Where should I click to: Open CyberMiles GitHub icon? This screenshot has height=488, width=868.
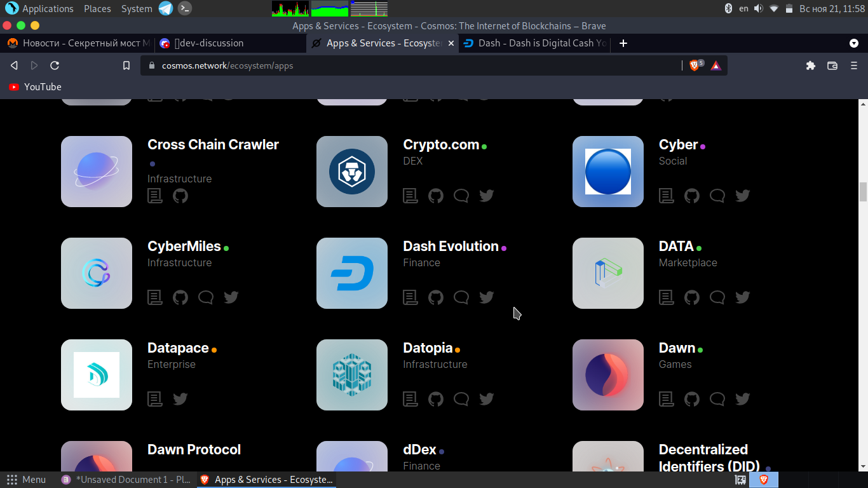click(180, 297)
